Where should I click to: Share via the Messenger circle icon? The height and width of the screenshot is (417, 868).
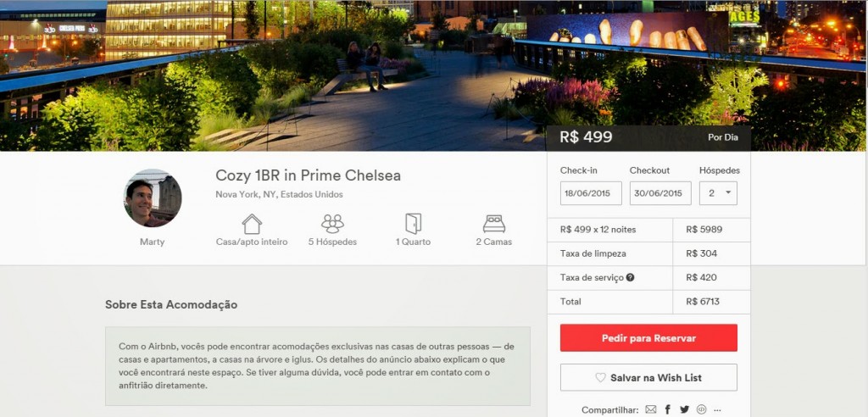point(701,410)
